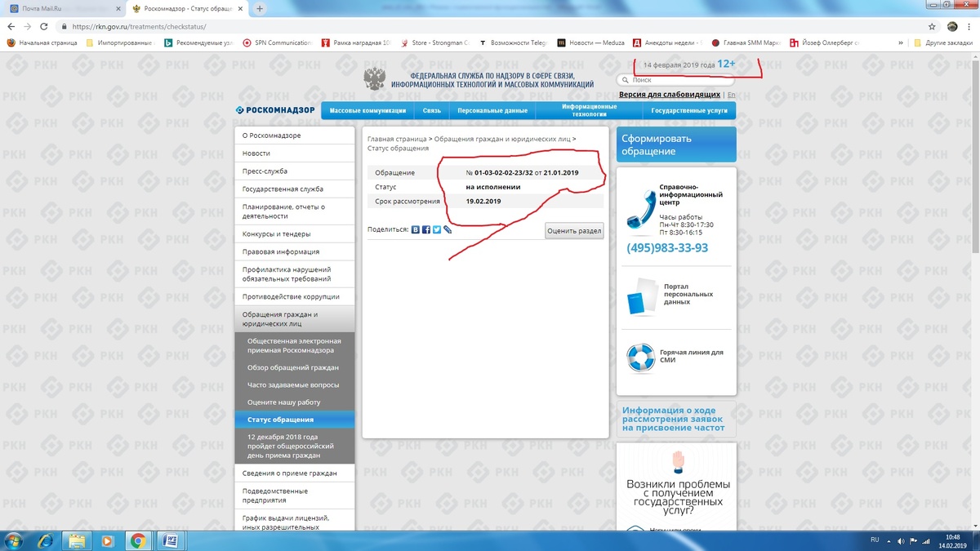Image resolution: width=980 pixels, height=551 pixels.
Task: Click the browser address bar
Action: 490,26
